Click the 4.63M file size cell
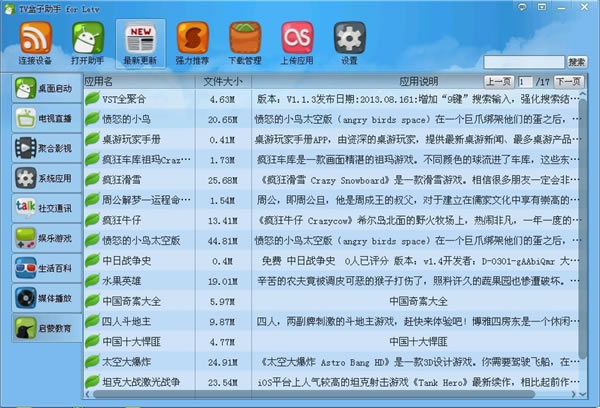The height and width of the screenshot is (408, 600). 222,100
